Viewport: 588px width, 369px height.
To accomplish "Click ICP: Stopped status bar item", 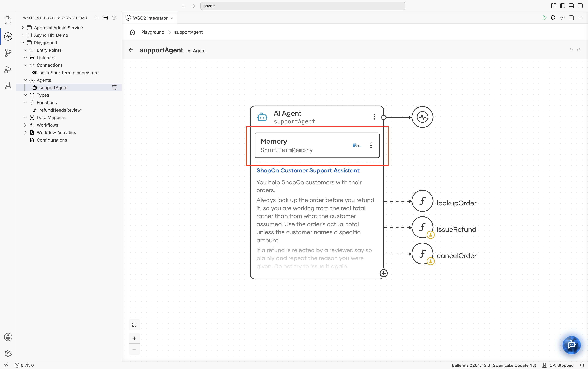I will point(558,365).
